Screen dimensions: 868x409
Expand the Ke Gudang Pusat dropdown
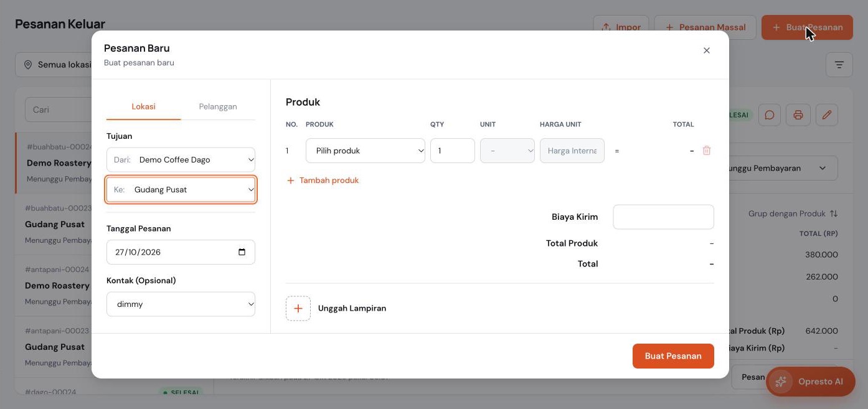click(181, 190)
